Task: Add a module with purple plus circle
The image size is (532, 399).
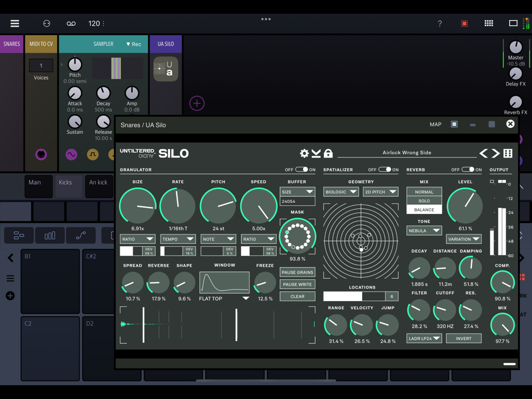Action: pos(197,103)
